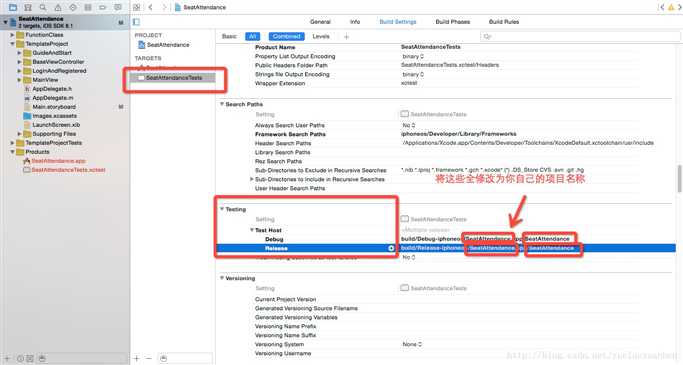Select the Debug Test Host row
This screenshot has width=683, height=365.
446,239
